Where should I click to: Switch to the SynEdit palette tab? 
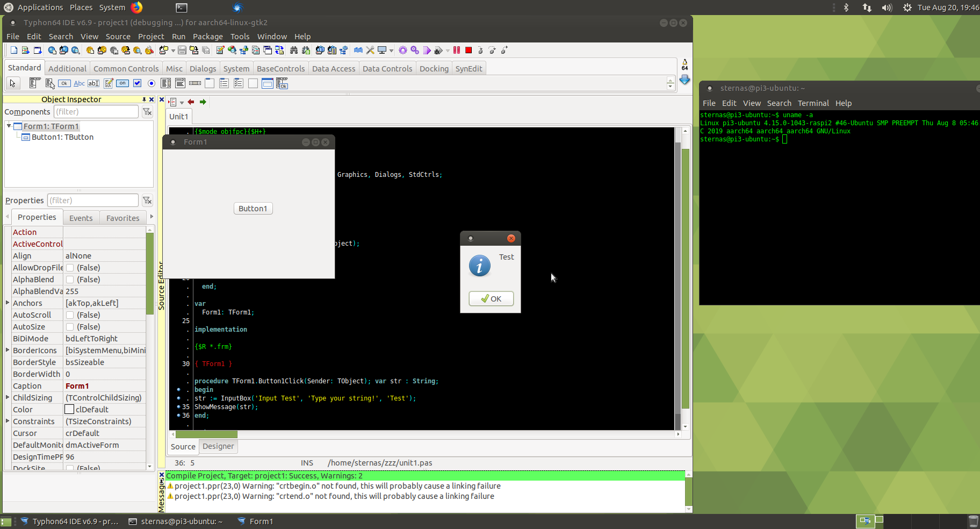(x=469, y=69)
